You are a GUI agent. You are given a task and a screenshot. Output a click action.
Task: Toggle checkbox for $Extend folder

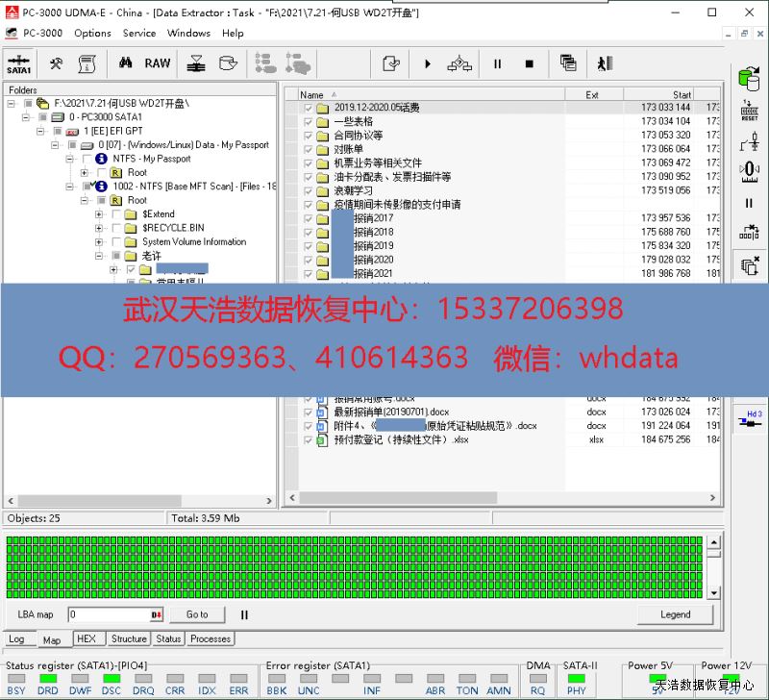(116, 214)
